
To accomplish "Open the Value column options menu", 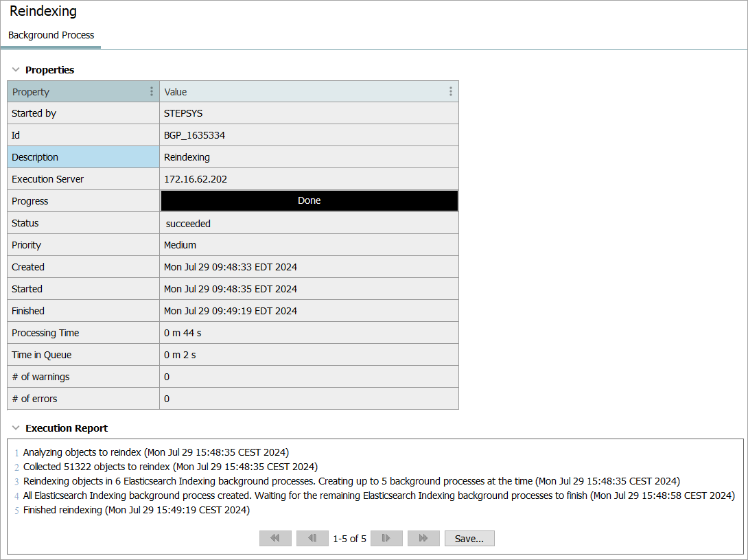I will (450, 92).
